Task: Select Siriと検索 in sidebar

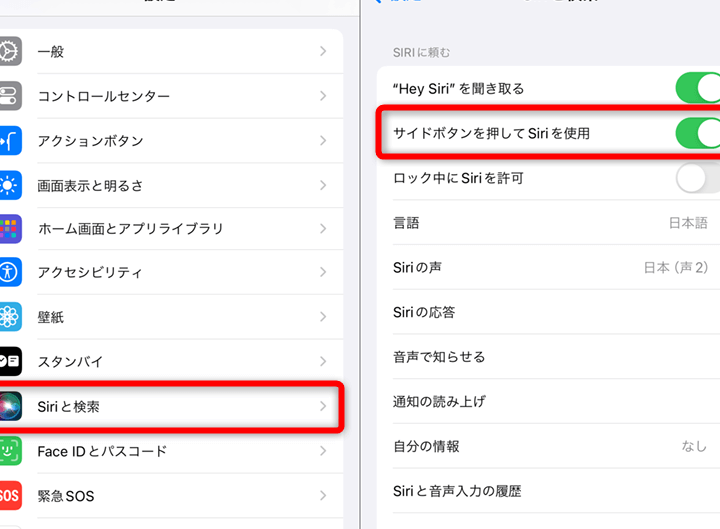Action: 171,406
